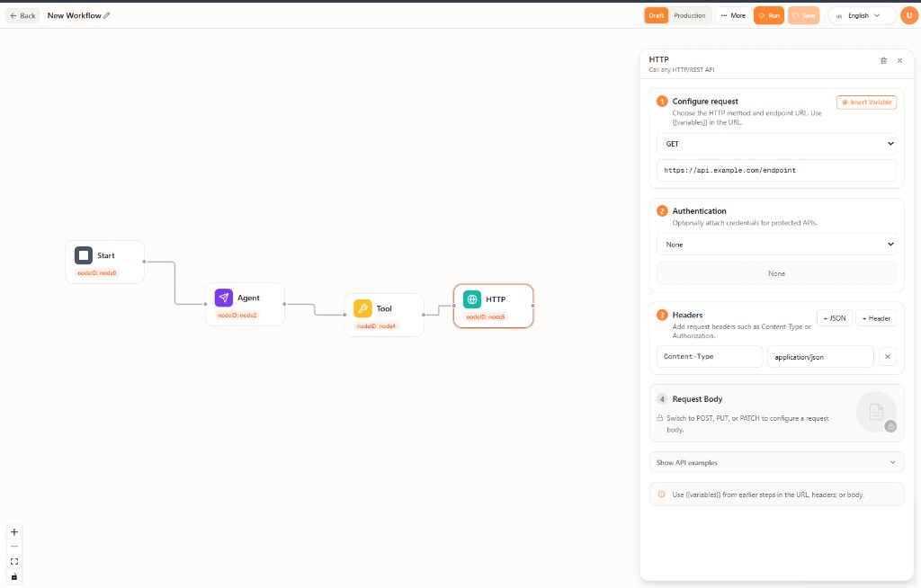The image size is (921, 588).
Task: Click the nodeID: node0 label
Action: tap(97, 272)
